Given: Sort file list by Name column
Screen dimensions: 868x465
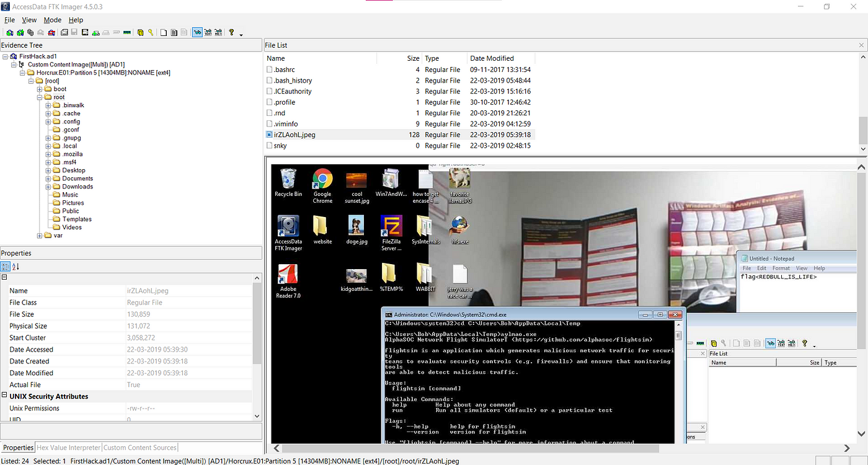Looking at the screenshot, I should coord(320,58).
